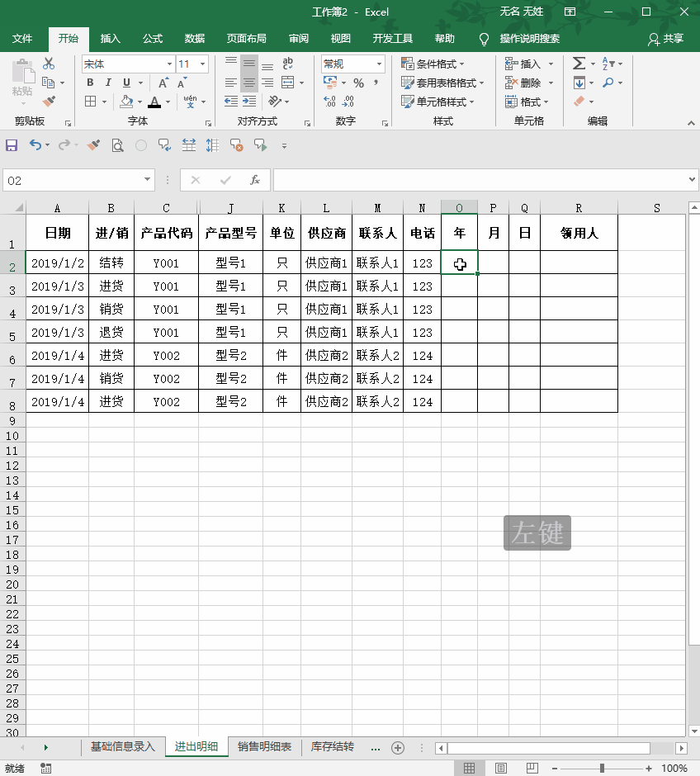Viewport: 700px width, 776px height.
Task: Click the 格式 cells button
Action: [x=527, y=102]
